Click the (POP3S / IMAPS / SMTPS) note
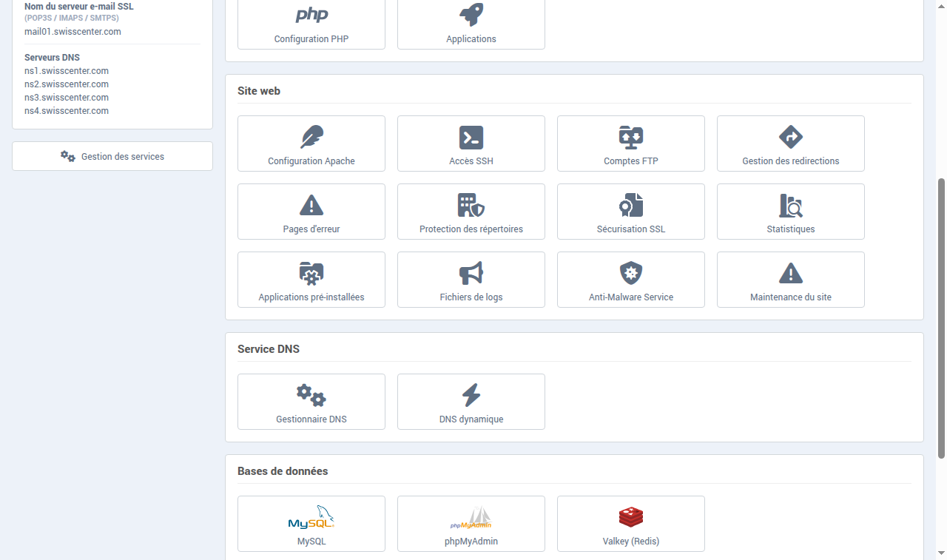Viewport: 947px width, 560px height. (x=73, y=18)
